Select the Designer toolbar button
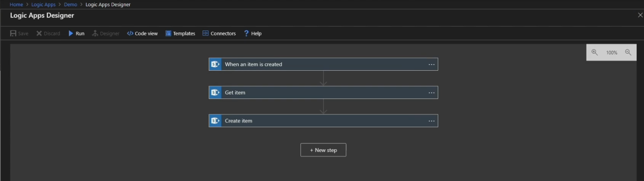The width and height of the screenshot is (644, 181). tap(106, 34)
